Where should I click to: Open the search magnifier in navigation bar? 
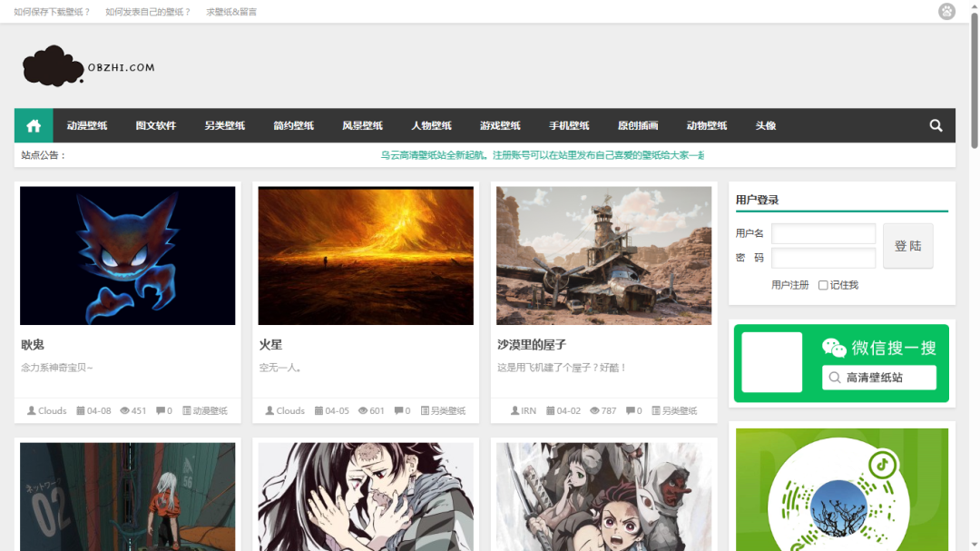(936, 125)
